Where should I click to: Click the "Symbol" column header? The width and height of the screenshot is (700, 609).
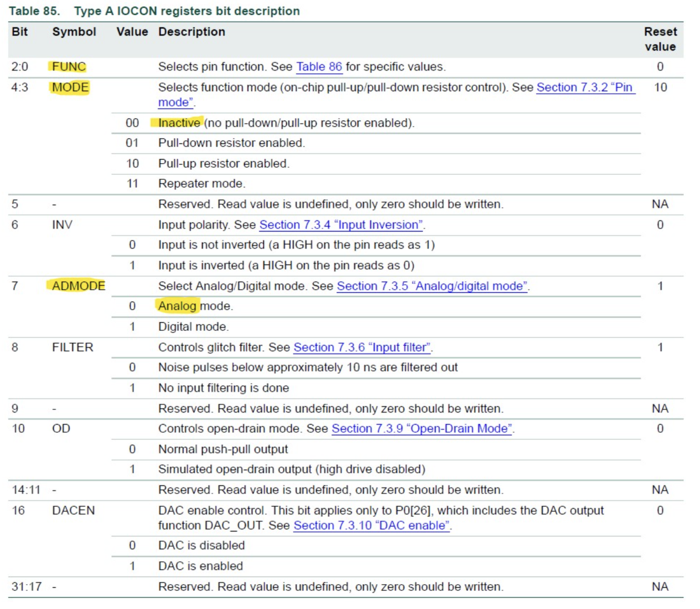click(x=74, y=32)
